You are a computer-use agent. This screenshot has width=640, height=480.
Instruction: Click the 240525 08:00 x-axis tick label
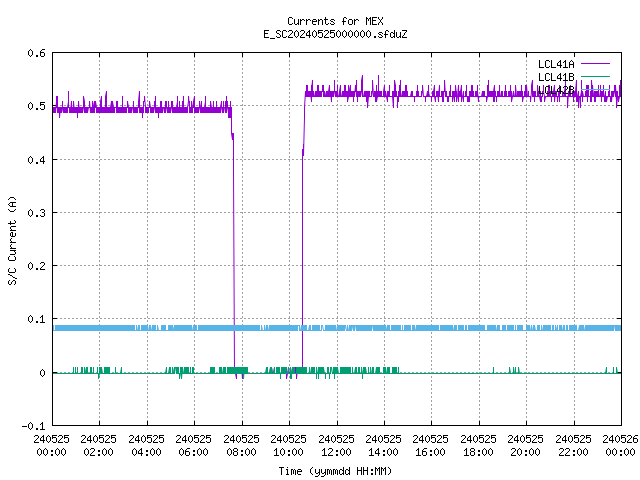(x=241, y=445)
